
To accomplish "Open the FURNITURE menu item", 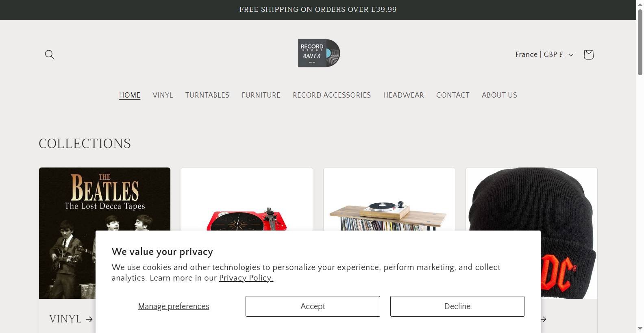I will pos(261,95).
